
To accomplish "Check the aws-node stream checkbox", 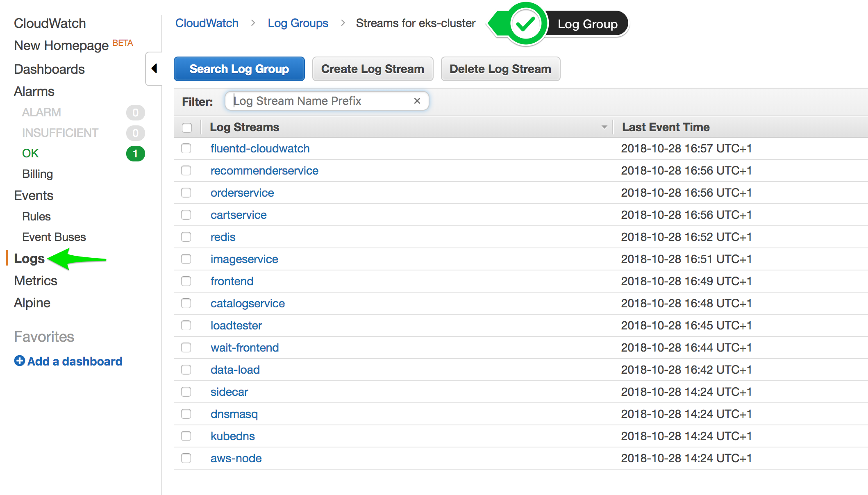I will 186,458.
